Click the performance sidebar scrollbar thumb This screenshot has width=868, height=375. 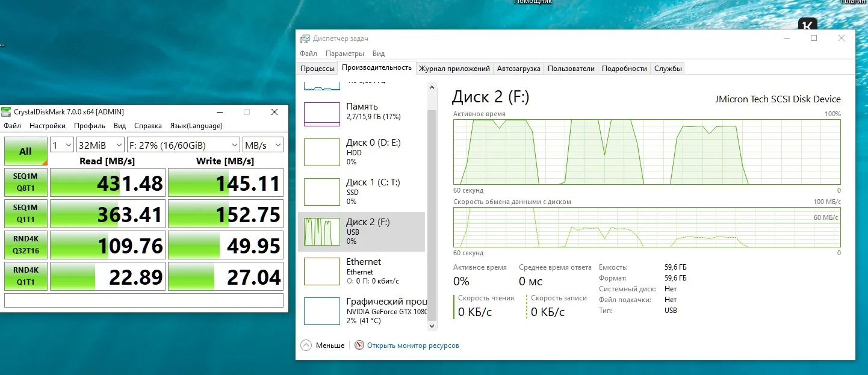[x=432, y=214]
